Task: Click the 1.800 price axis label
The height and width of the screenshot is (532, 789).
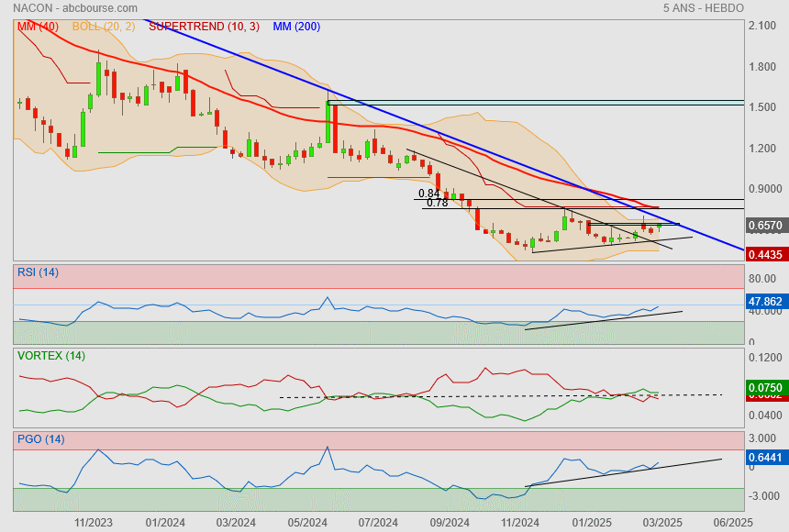Action: 762,67
